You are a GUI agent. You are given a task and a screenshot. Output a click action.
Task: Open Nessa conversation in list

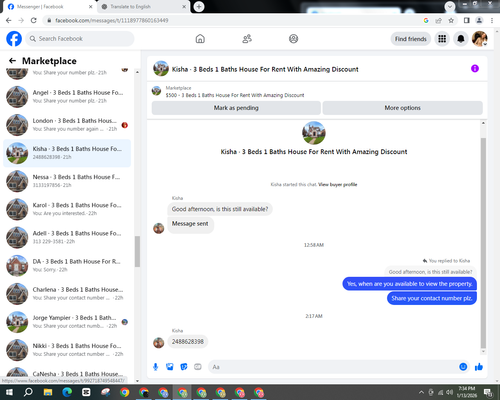click(67, 181)
